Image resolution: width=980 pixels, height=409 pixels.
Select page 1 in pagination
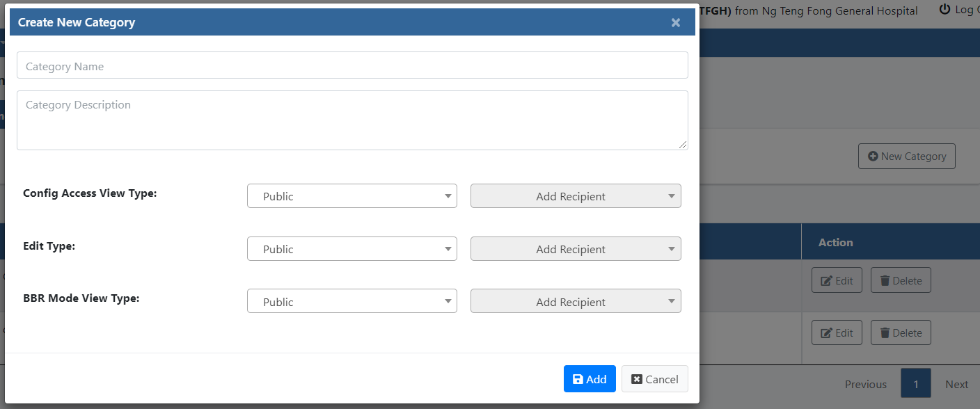click(x=916, y=384)
